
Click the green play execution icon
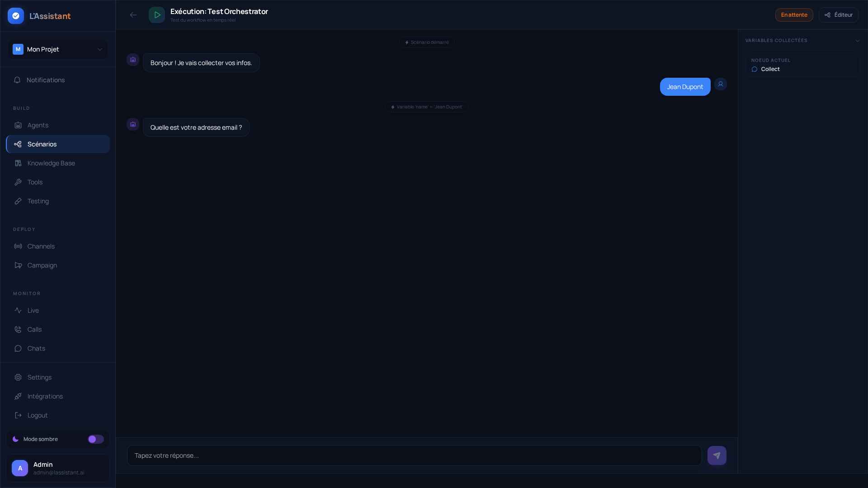(x=157, y=15)
